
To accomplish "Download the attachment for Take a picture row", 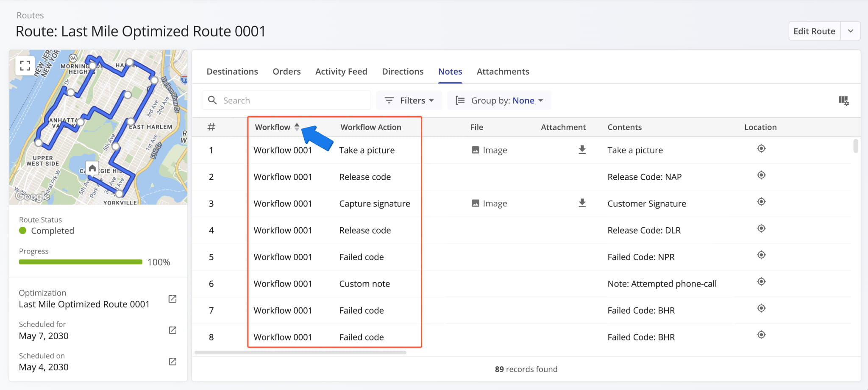I will 582,150.
